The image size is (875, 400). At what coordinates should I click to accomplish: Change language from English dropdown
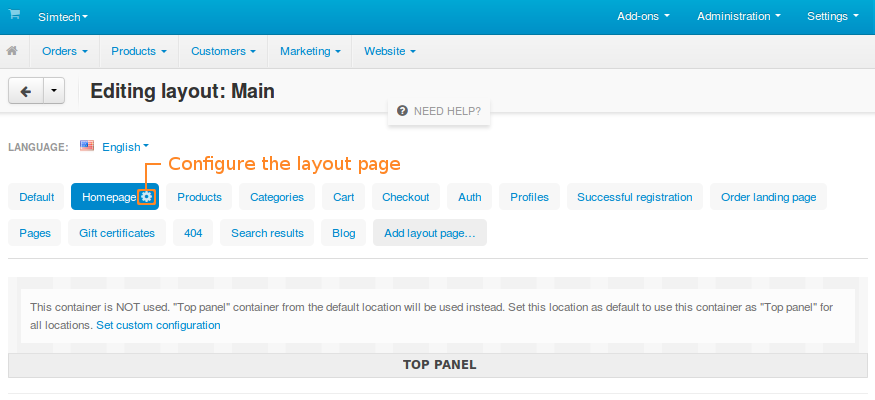tap(126, 147)
